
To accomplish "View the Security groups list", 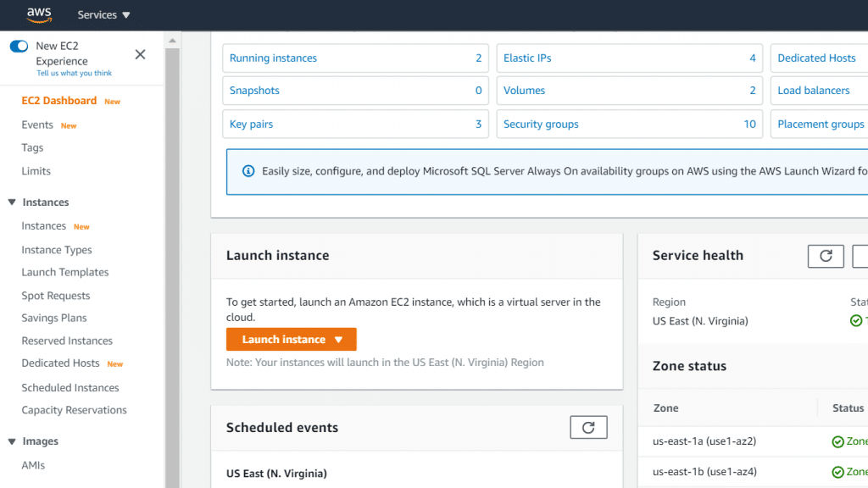I will pos(541,123).
